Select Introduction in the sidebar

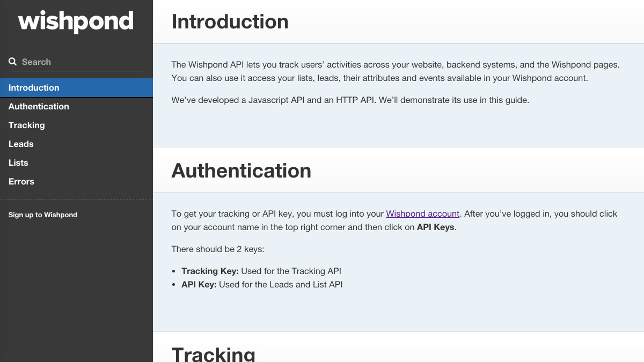[x=76, y=87]
